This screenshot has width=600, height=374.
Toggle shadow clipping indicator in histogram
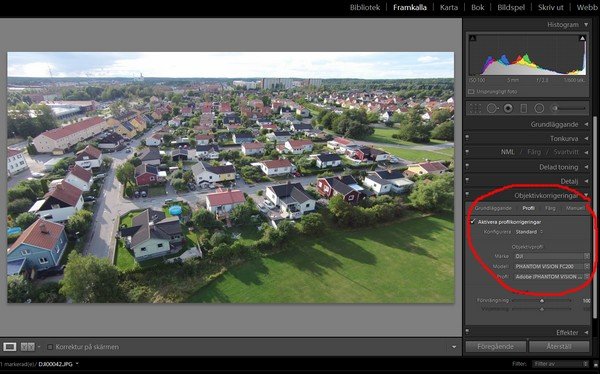(x=473, y=38)
